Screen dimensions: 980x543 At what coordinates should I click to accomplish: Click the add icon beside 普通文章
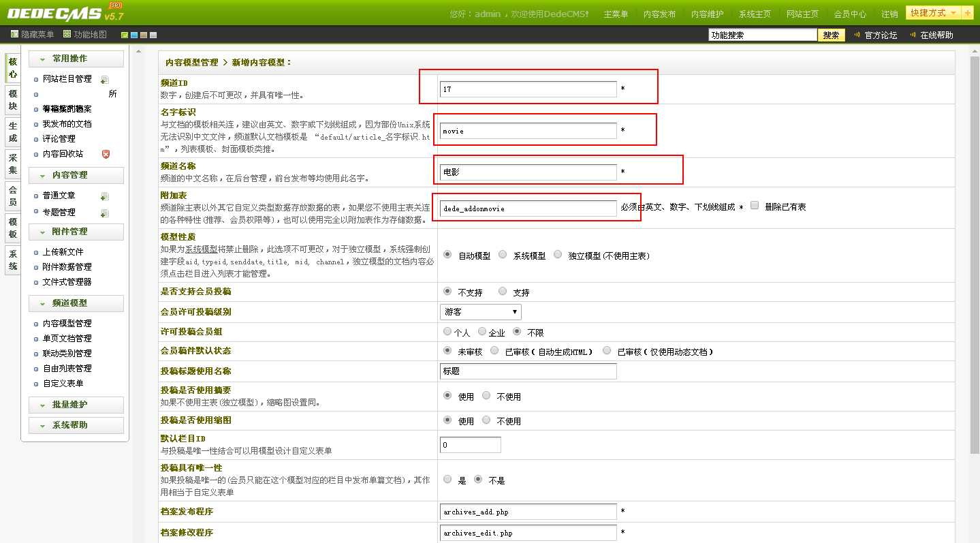tap(105, 196)
